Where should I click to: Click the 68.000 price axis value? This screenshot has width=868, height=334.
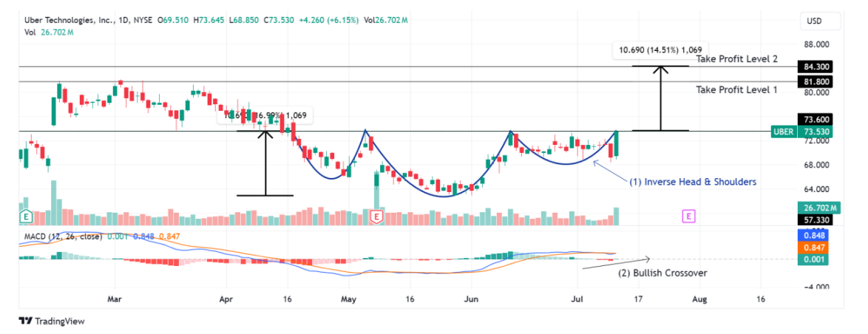[x=816, y=165]
